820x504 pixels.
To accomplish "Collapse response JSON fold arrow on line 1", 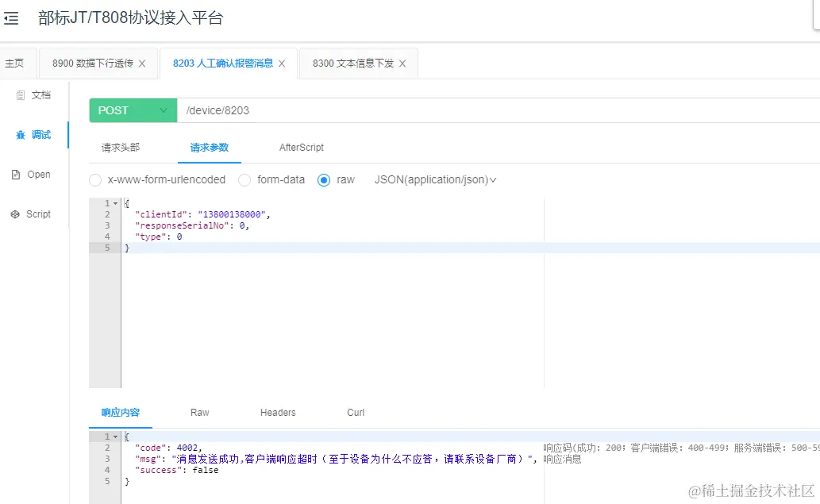I will pyautogui.click(x=116, y=437).
